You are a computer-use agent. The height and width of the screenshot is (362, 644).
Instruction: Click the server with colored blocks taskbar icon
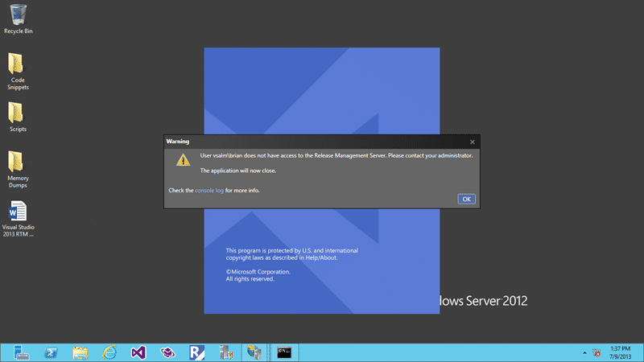pos(226,352)
